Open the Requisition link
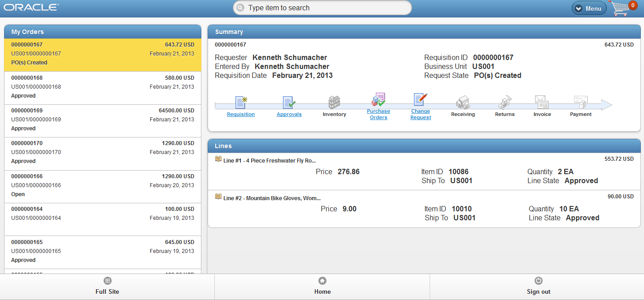This screenshot has width=644, height=300. pyautogui.click(x=241, y=115)
